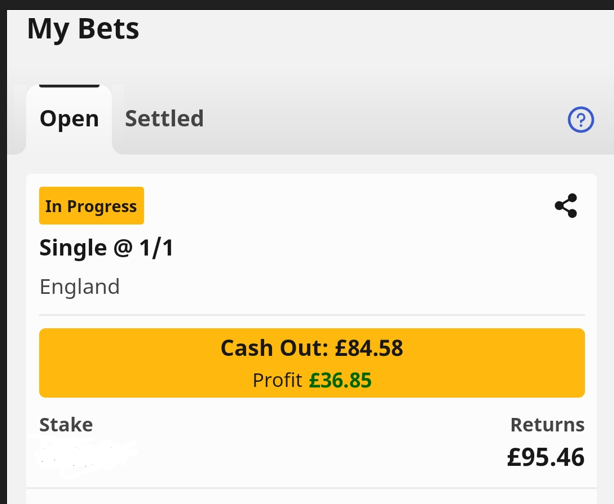Click the My Bets heading

[x=83, y=29]
